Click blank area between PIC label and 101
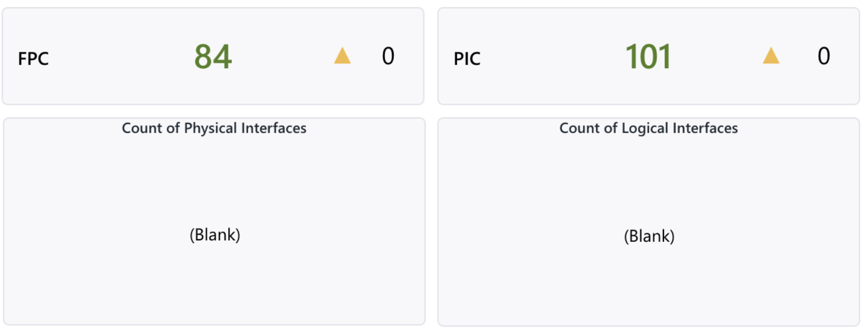 551,57
